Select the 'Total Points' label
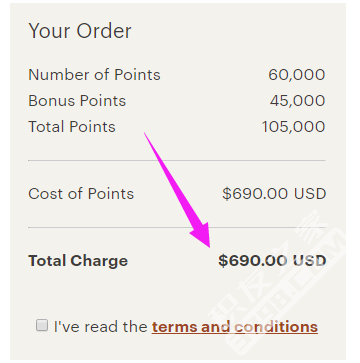 72,127
